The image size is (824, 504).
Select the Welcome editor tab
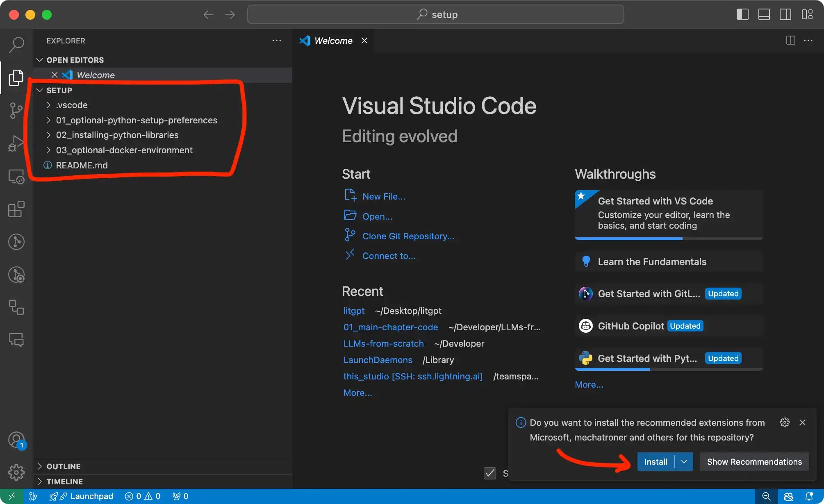pos(333,41)
